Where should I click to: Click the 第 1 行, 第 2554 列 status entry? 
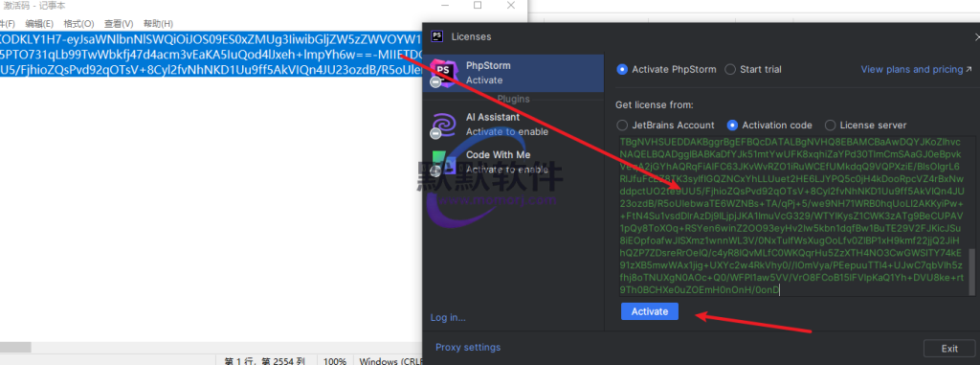click(264, 361)
